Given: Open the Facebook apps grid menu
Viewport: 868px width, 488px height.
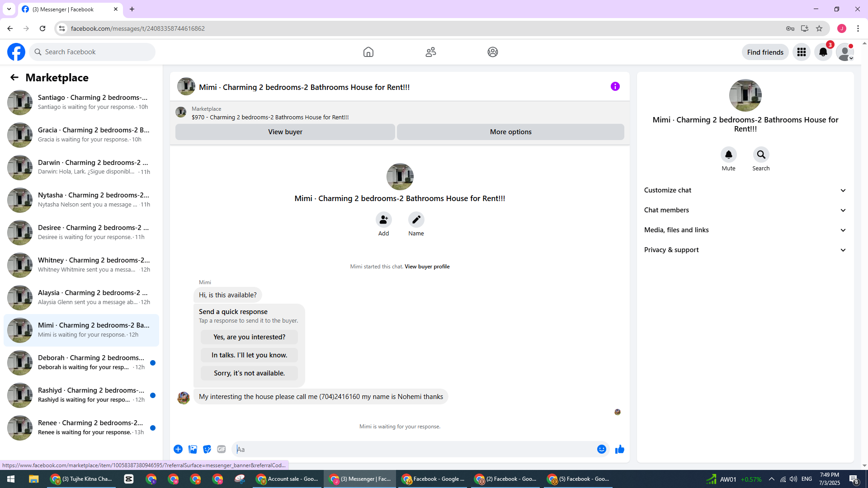Looking at the screenshot, I should tap(801, 52).
